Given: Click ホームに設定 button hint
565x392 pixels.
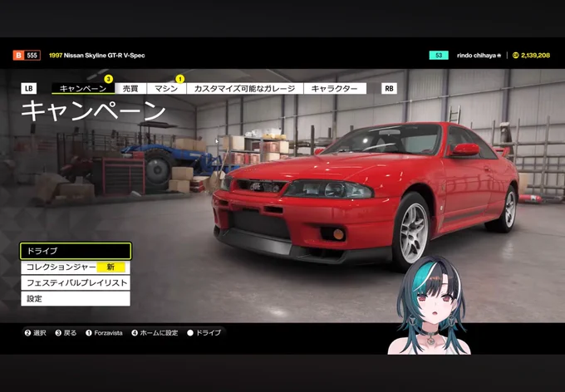Looking at the screenshot, I should click(155, 333).
